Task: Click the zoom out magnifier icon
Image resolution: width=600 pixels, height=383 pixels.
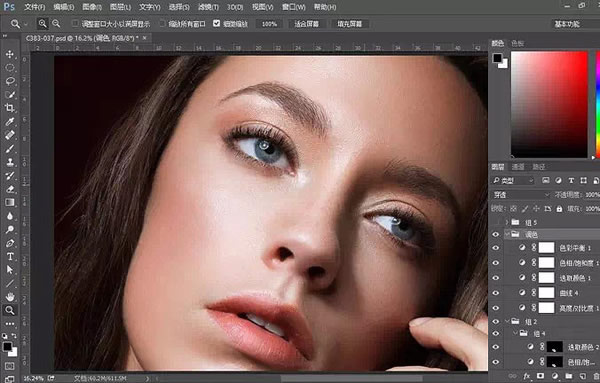Action: click(56, 24)
